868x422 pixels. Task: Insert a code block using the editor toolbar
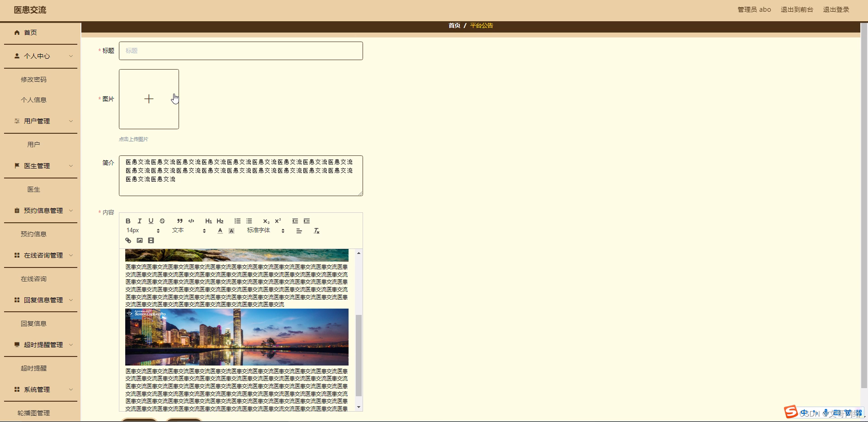(191, 221)
